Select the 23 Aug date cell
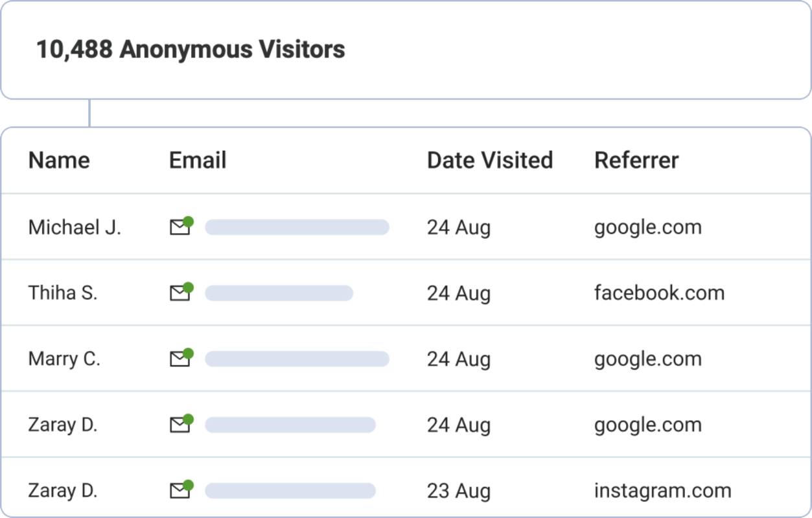 458,491
